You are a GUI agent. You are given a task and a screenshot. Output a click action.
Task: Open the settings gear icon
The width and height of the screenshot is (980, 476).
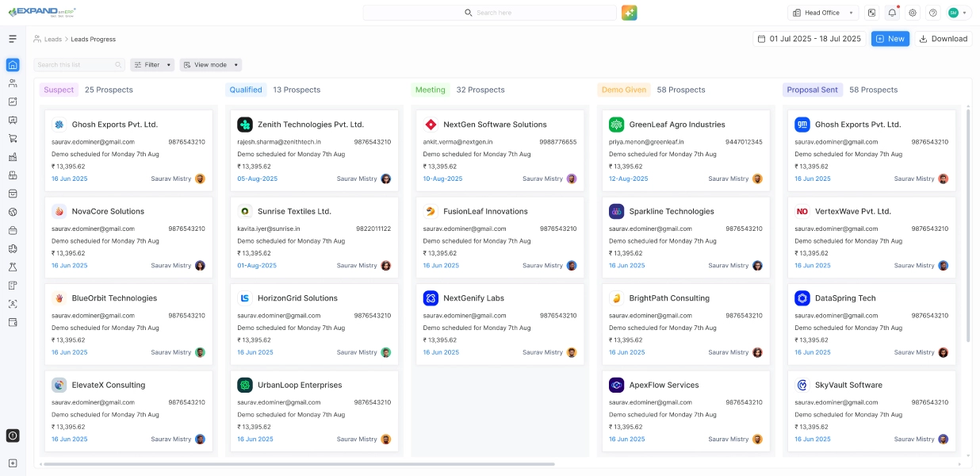point(913,13)
